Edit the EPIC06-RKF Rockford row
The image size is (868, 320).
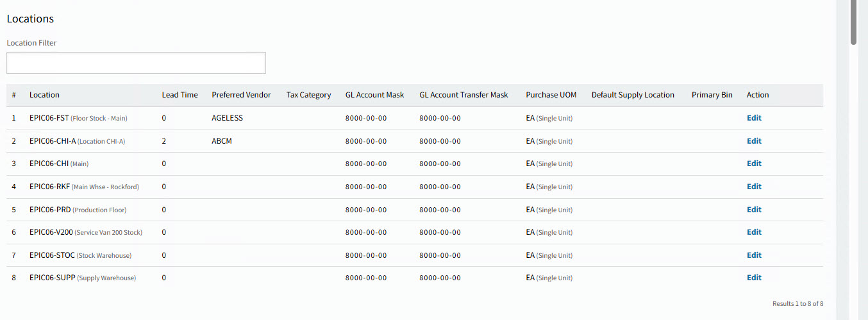click(x=754, y=187)
